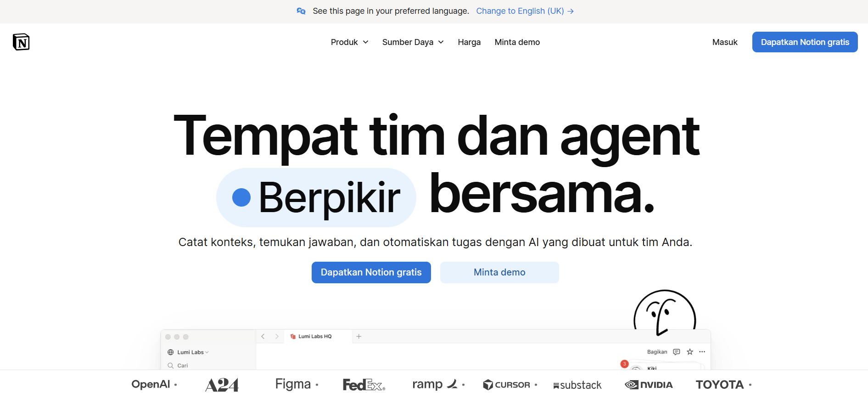Expand the Produk menu
Viewport: 868px width, 393px height.
(x=350, y=42)
